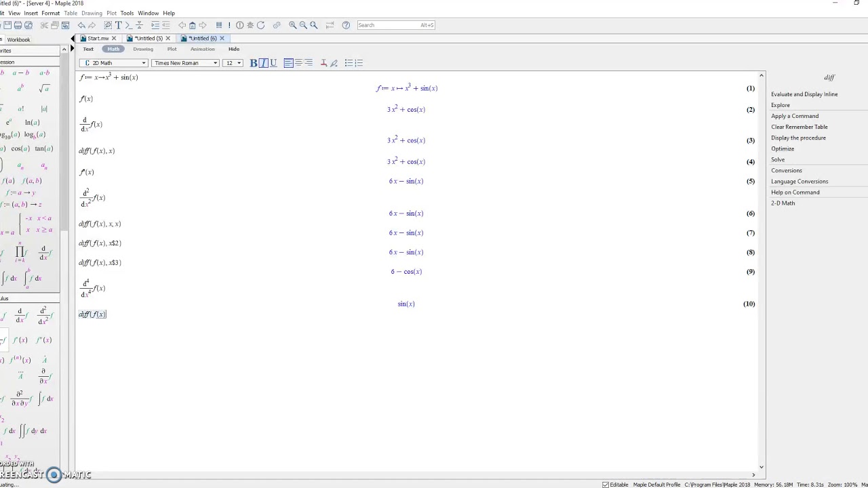Go forward with the right arrow icon
This screenshot has width=868, height=488.
[x=202, y=25]
